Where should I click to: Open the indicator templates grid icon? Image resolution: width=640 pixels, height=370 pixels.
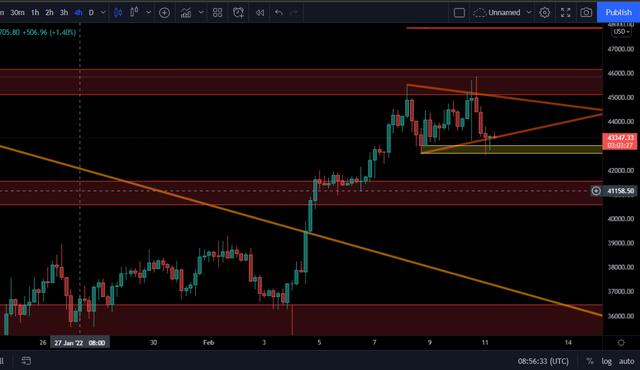point(218,13)
